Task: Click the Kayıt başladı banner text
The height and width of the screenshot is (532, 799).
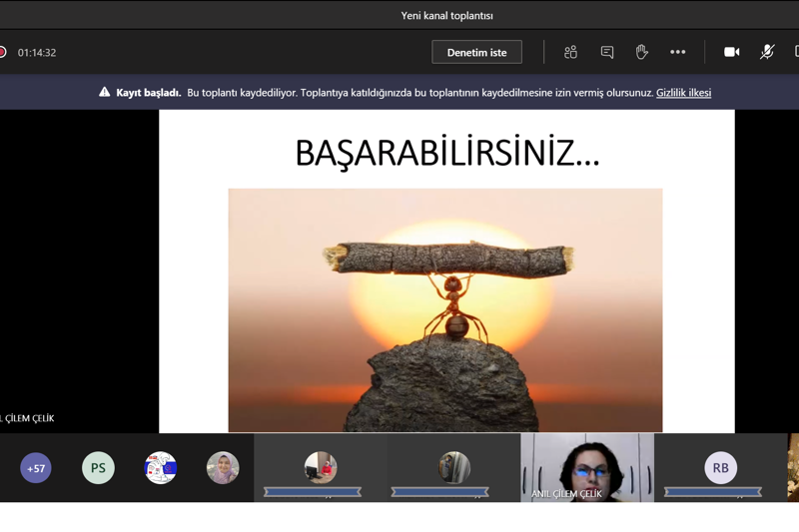Action: (148, 93)
